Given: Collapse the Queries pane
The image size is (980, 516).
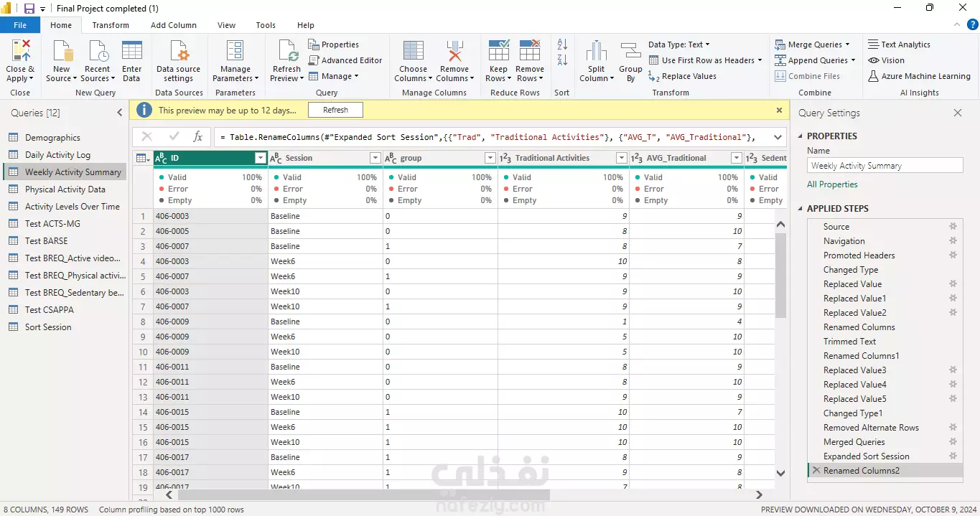Looking at the screenshot, I should click(x=120, y=113).
